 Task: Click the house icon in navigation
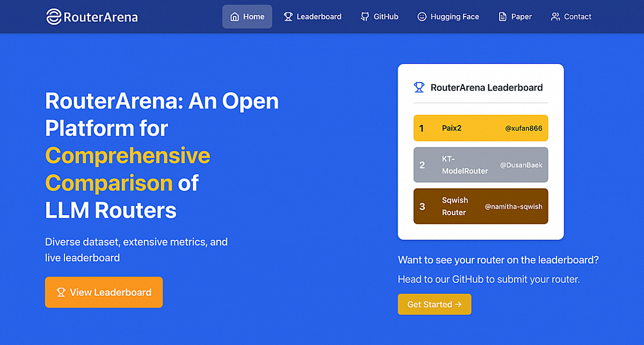point(235,17)
